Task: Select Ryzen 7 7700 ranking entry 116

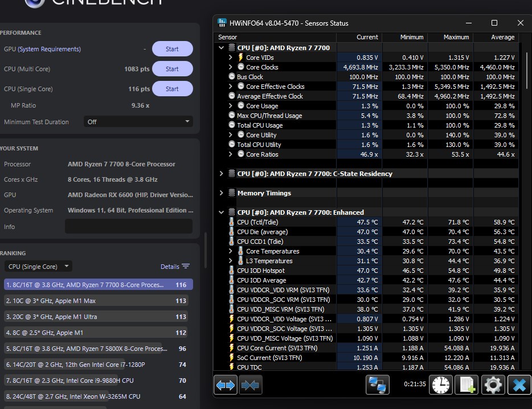Action: [99, 284]
